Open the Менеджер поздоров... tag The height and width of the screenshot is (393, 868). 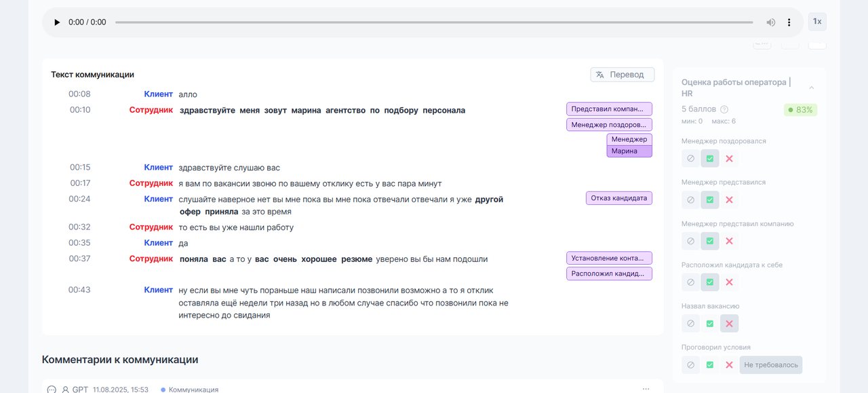(609, 124)
